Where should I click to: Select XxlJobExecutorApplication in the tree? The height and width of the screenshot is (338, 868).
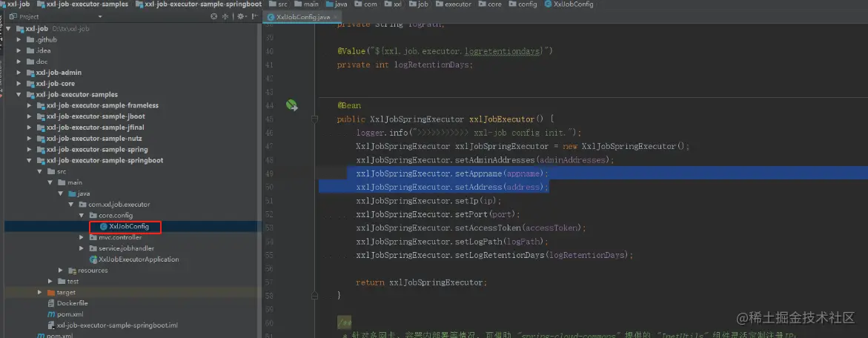(139, 259)
